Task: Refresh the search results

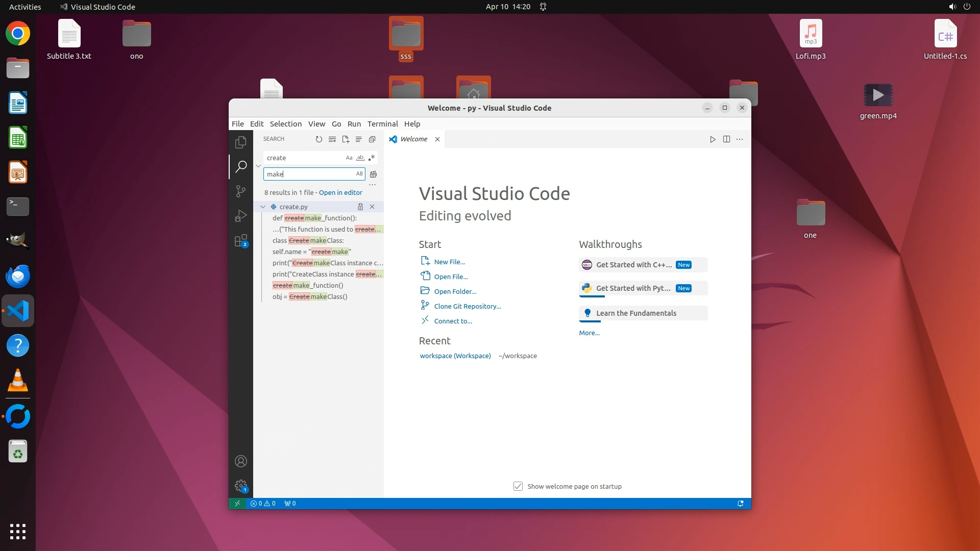Action: [319, 139]
